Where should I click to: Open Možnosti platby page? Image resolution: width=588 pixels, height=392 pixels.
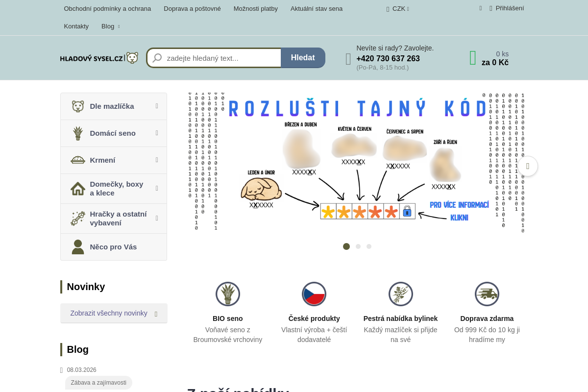pyautogui.click(x=256, y=9)
